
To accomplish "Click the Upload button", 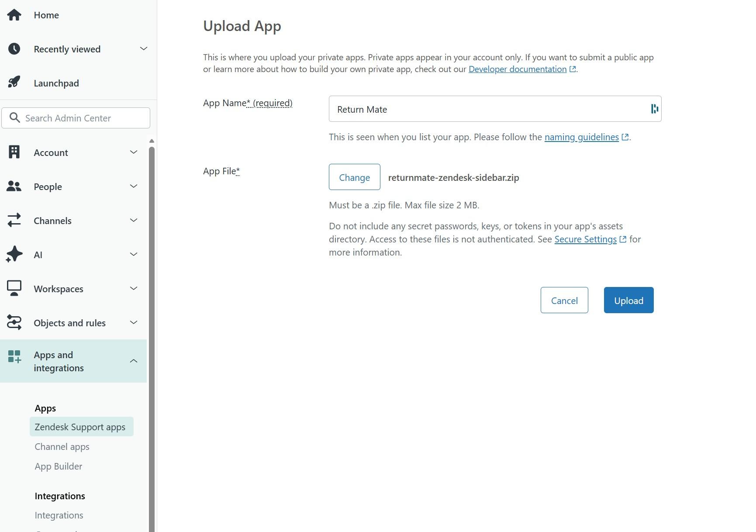I will tap(628, 300).
